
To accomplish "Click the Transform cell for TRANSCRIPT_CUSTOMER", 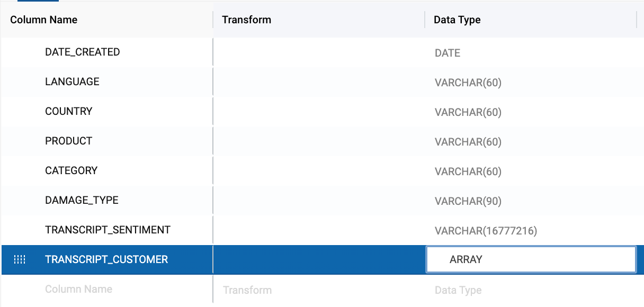I will tap(319, 259).
